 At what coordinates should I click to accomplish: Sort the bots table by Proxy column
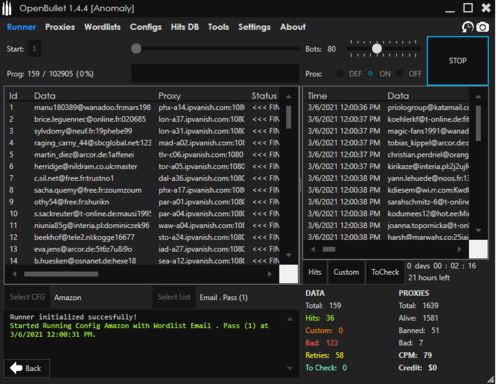(169, 96)
